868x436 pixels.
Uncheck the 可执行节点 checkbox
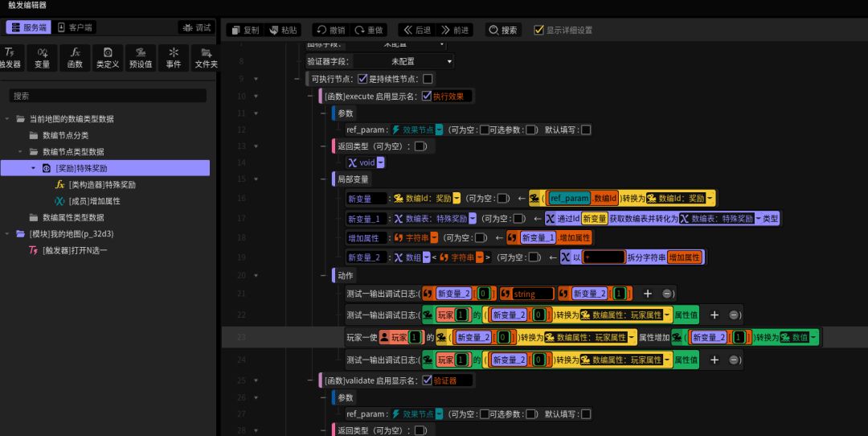pyautogui.click(x=362, y=79)
